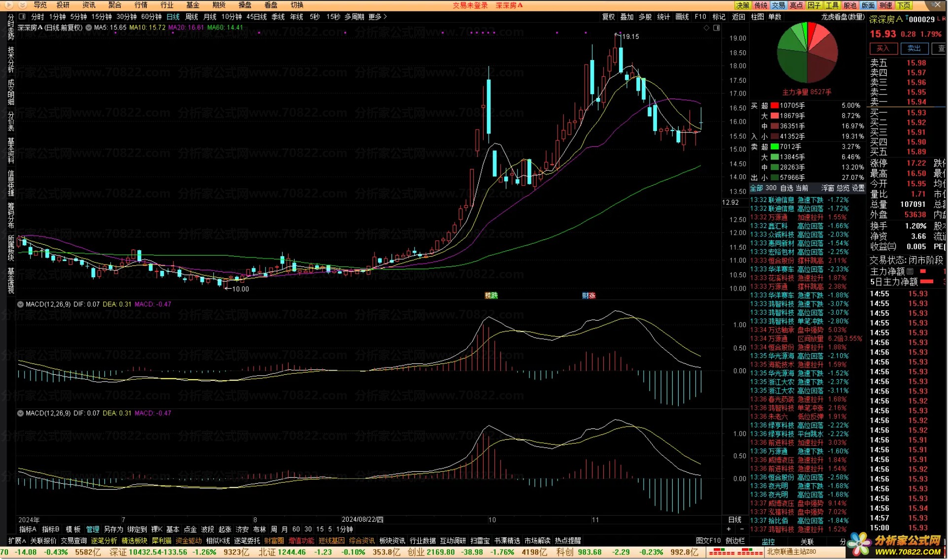Image resolution: width=949 pixels, height=560 pixels.
Task: Open the 导览 menu
Action: [40, 5]
